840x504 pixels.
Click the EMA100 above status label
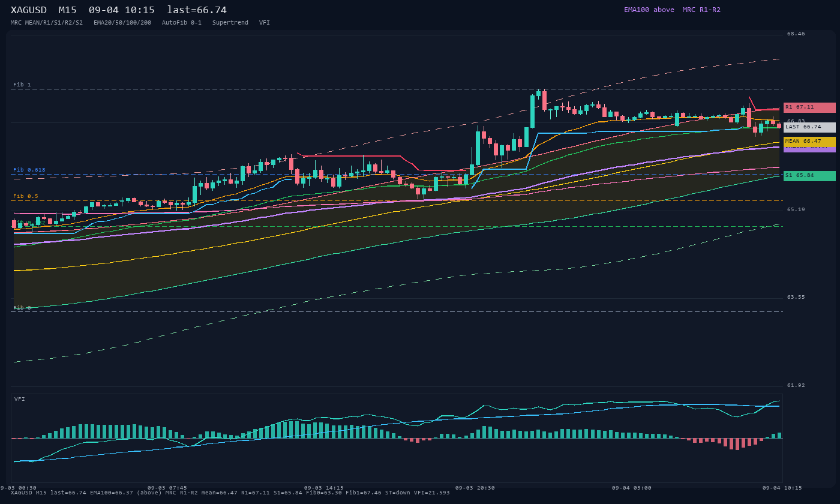[x=649, y=10]
